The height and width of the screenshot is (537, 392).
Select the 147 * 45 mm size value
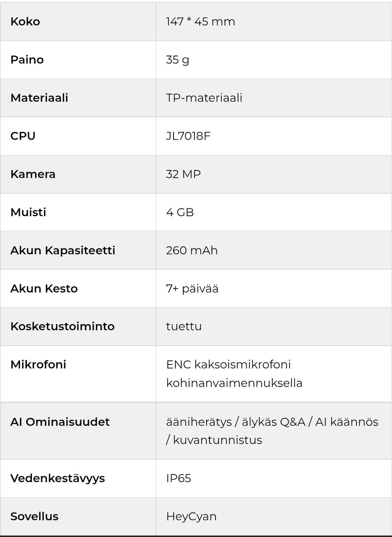pos(200,22)
